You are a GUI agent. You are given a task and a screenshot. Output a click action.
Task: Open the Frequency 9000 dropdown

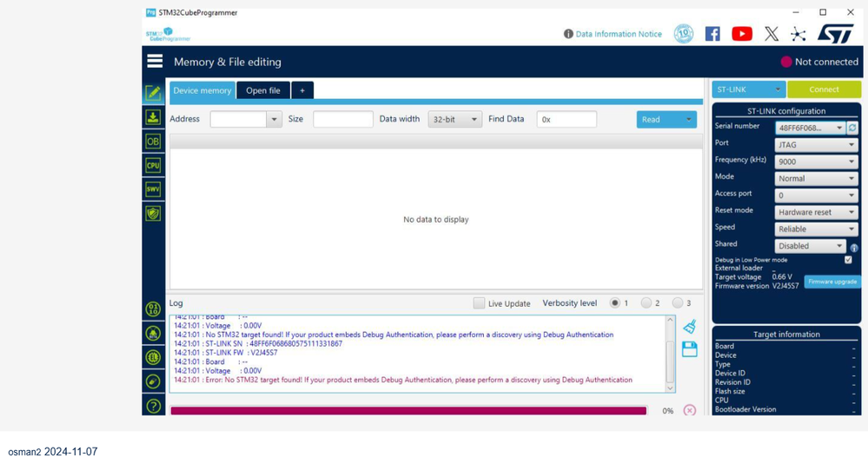(x=816, y=162)
